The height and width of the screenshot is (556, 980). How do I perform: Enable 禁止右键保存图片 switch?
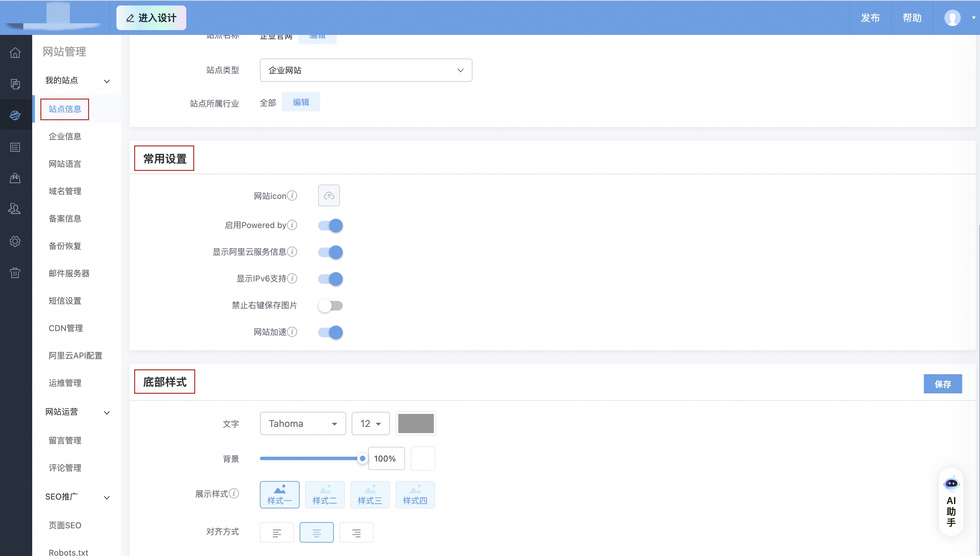(330, 305)
